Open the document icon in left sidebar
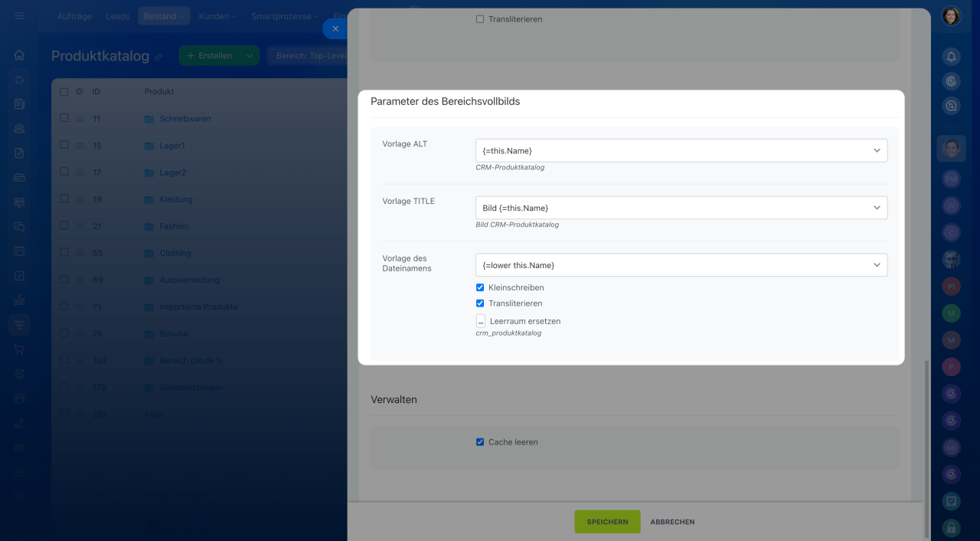The height and width of the screenshot is (541, 980). (19, 153)
